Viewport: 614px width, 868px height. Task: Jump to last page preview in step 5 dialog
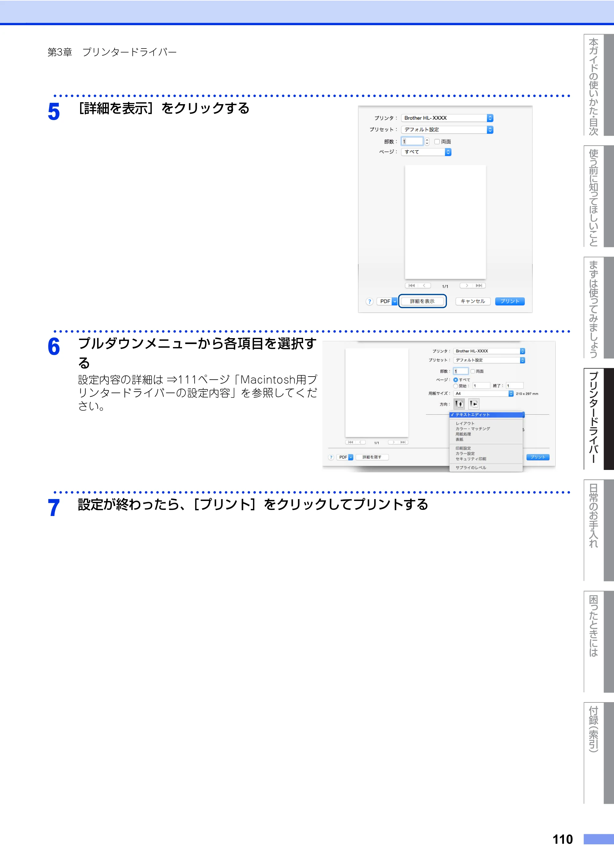(480, 286)
